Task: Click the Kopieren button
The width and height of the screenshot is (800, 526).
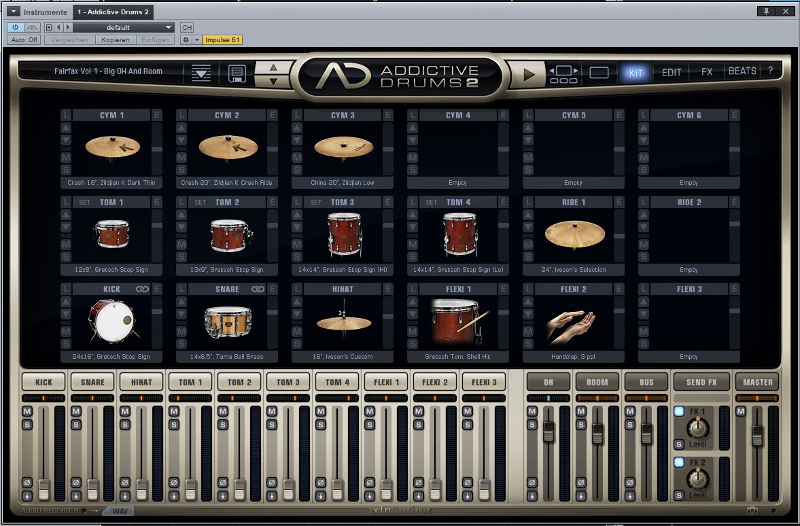Action: [x=115, y=40]
